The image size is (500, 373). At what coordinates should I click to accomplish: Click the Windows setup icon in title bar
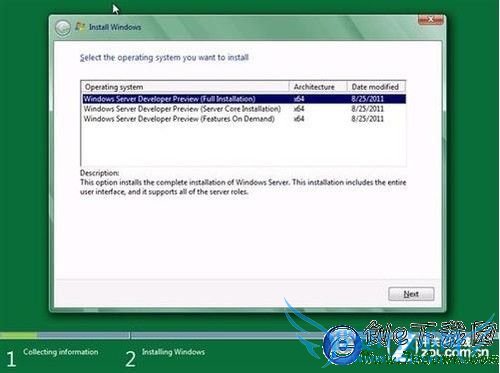pos(80,27)
